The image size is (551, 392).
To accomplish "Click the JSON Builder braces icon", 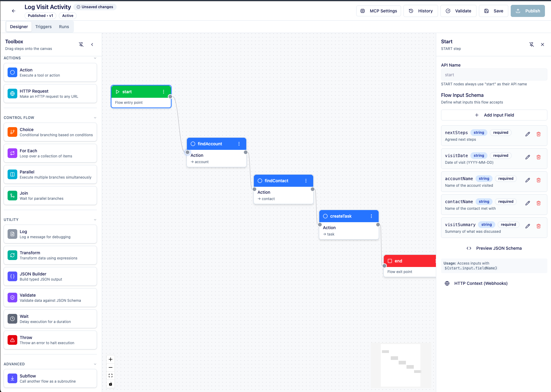I will click(12, 276).
